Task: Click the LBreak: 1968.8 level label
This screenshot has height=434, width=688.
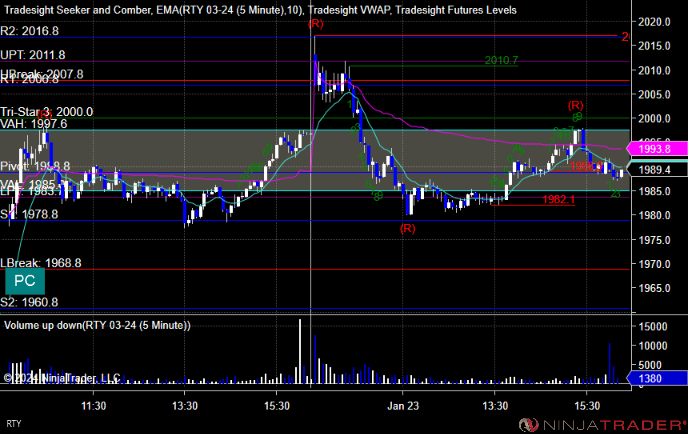Action: tap(41, 263)
